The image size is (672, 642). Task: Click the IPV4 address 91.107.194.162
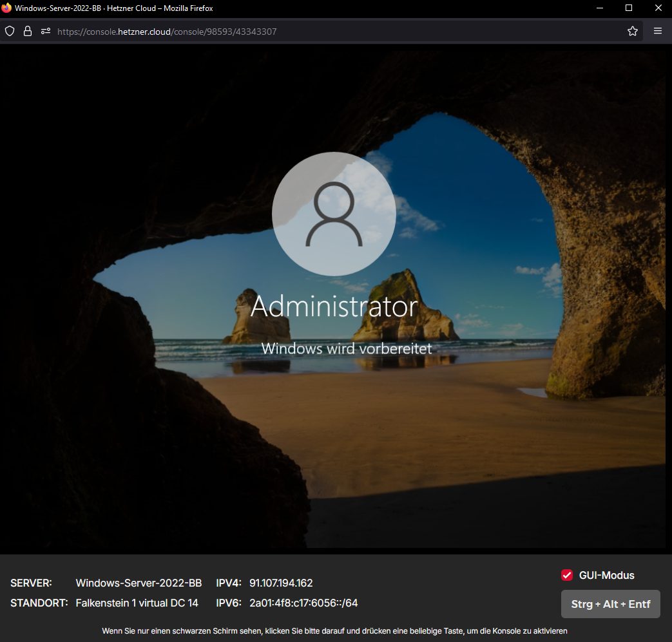click(x=280, y=583)
